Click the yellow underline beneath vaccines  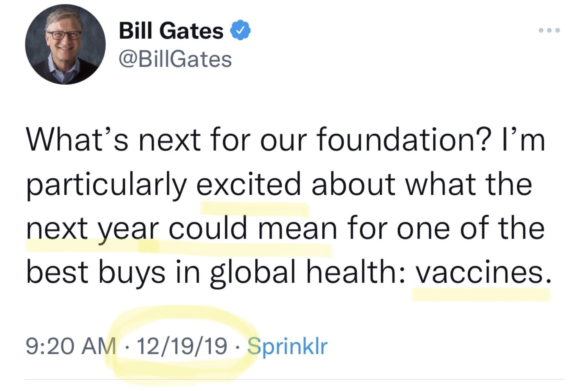point(481,294)
